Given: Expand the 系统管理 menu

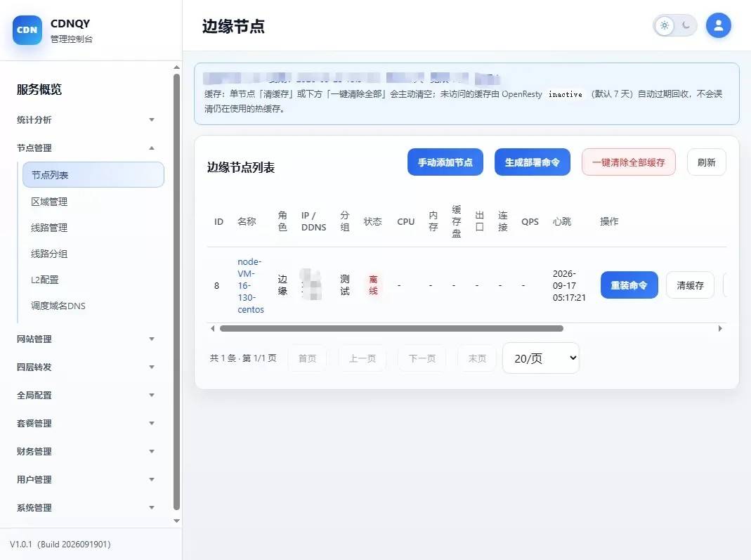Looking at the screenshot, I should point(86,508).
